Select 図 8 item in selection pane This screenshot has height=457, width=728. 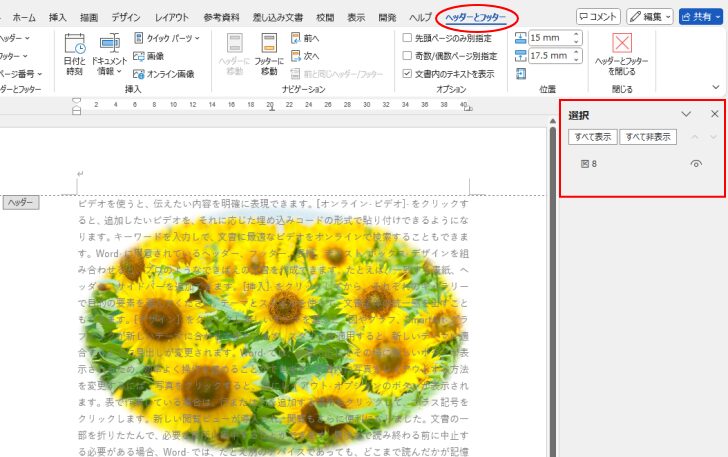point(589,163)
